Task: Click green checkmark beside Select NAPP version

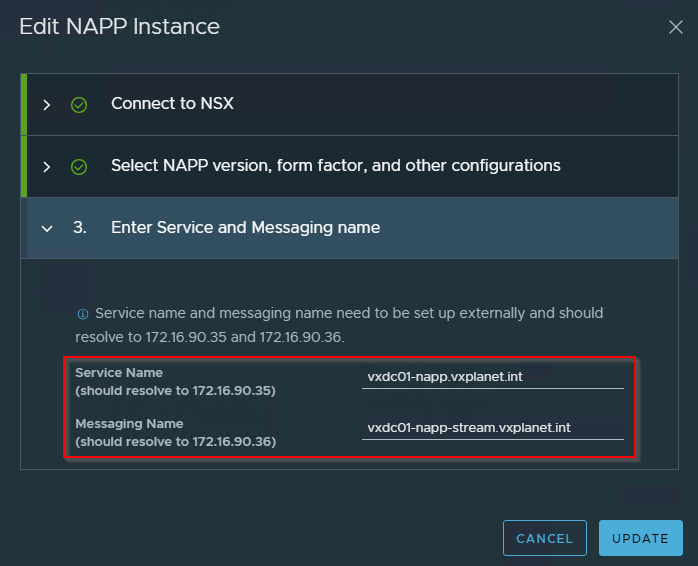Action: [79, 166]
